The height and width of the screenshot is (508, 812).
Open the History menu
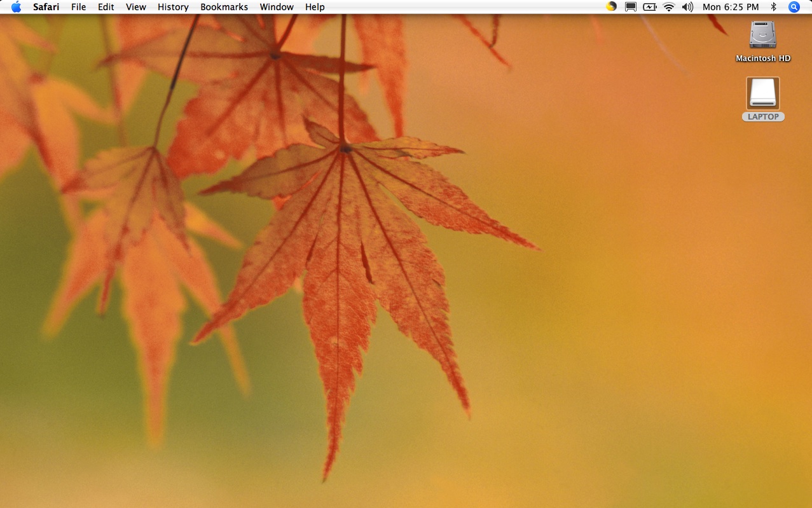tap(173, 7)
